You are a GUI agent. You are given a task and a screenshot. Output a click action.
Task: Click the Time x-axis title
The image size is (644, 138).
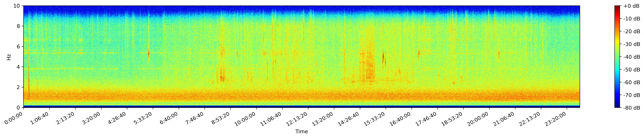pyautogui.click(x=301, y=132)
